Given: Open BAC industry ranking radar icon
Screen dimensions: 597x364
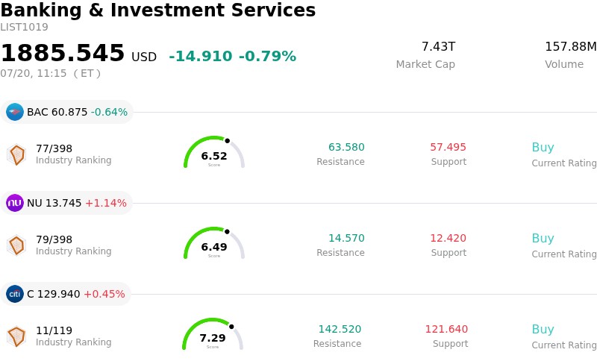Looking at the screenshot, I should (x=16, y=154).
